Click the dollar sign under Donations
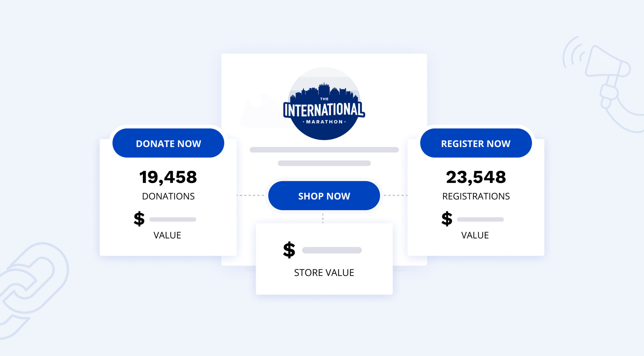Viewport: 644px width, 356px height. pos(139,219)
